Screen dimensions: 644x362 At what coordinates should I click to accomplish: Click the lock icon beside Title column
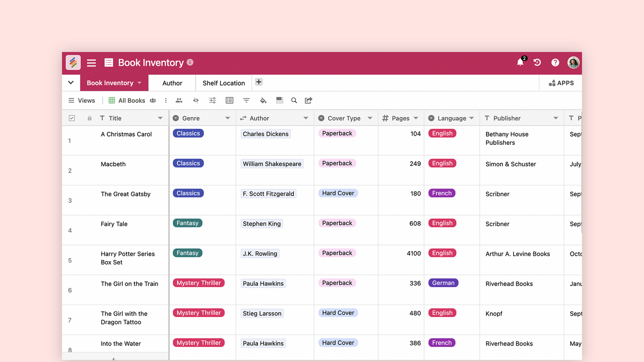89,118
